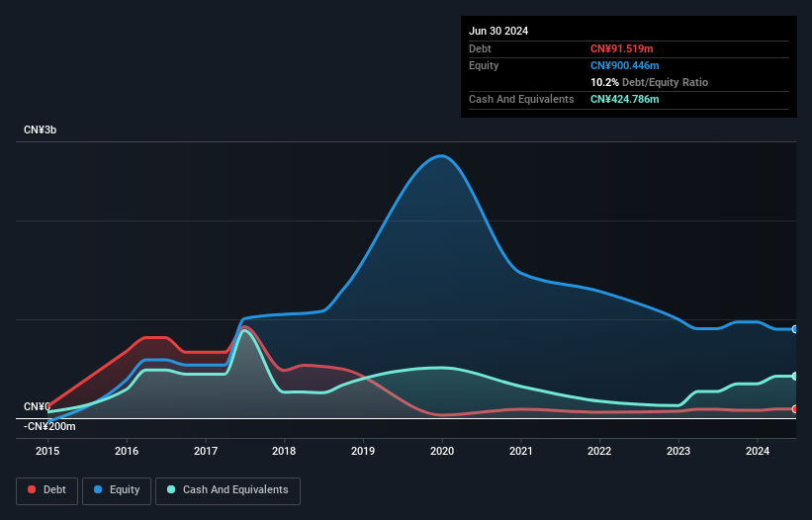Select the 2021 x-axis label
Screen dimensions: 812x520
pos(520,452)
